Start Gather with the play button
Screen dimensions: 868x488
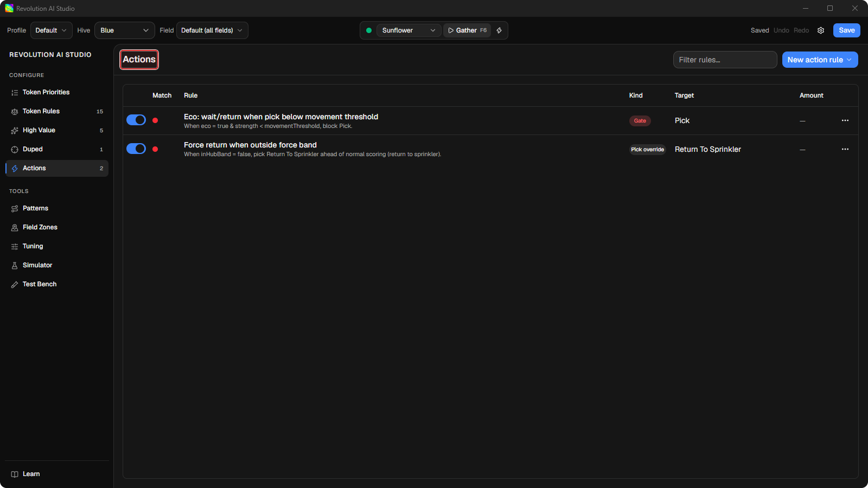467,30
